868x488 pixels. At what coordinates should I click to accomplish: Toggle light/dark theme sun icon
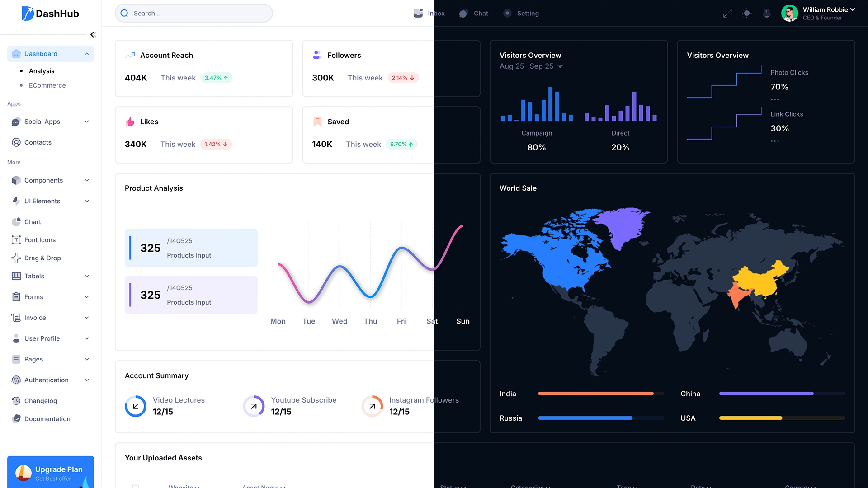pyautogui.click(x=747, y=14)
